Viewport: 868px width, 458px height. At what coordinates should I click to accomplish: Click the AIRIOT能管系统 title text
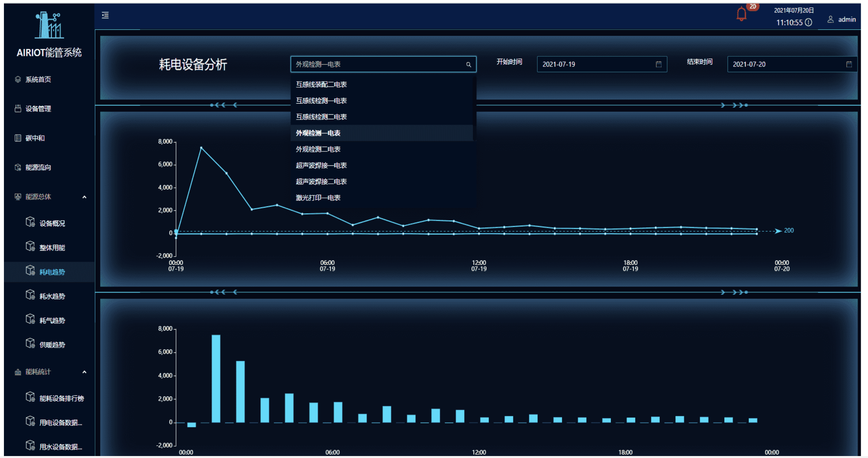point(49,53)
